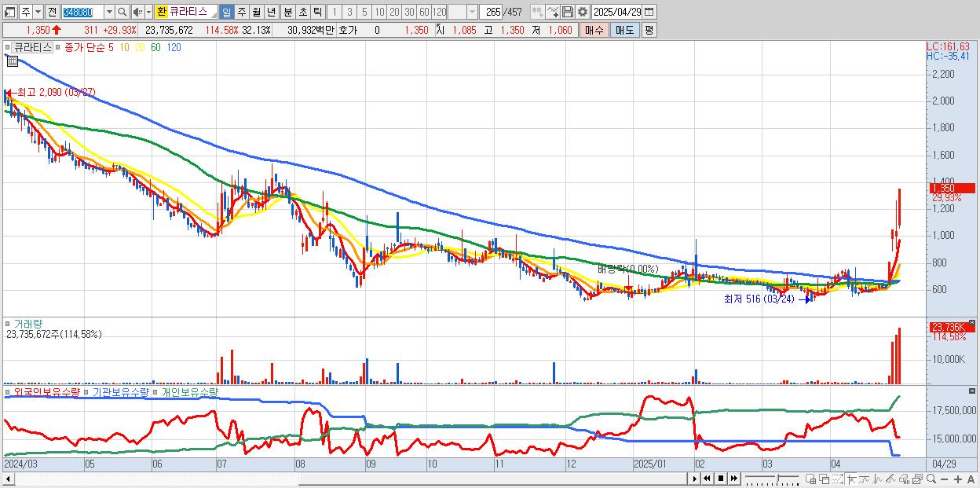Select the 1 interval preset button
This screenshot has height=488, width=980.
[x=334, y=12]
